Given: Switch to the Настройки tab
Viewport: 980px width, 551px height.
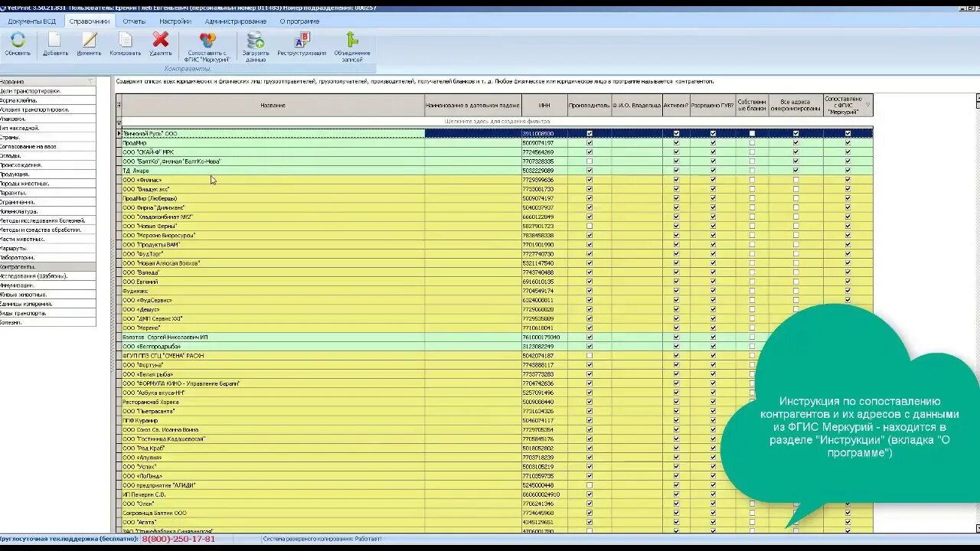Looking at the screenshot, I should click(x=175, y=21).
